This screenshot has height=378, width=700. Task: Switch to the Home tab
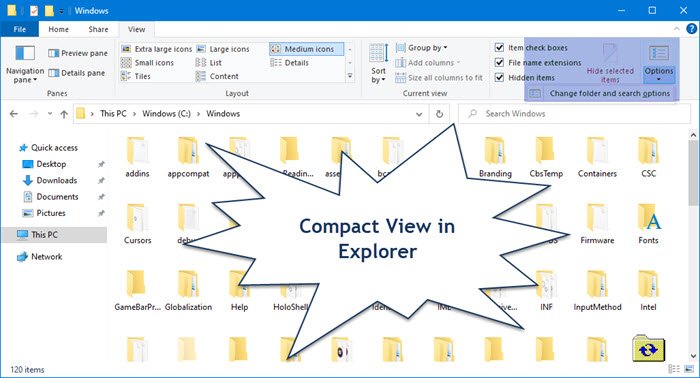tap(58, 29)
